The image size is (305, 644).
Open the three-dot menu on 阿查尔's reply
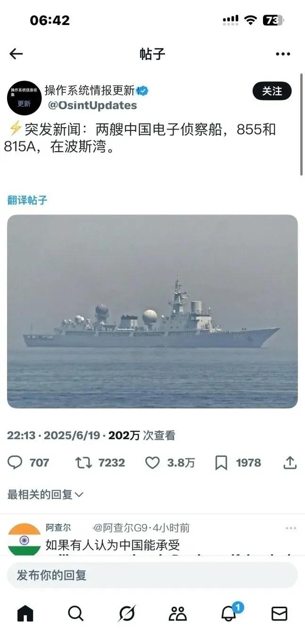click(x=291, y=528)
